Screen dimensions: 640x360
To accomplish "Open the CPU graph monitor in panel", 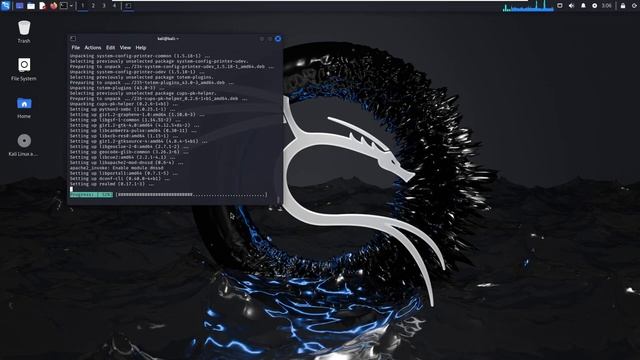I will (528, 6).
